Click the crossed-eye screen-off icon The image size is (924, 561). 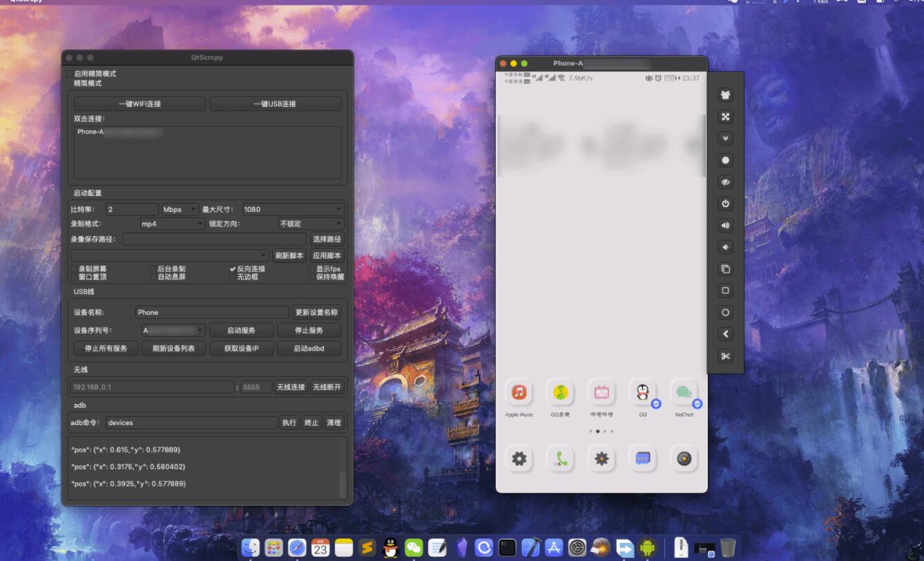pyautogui.click(x=725, y=182)
